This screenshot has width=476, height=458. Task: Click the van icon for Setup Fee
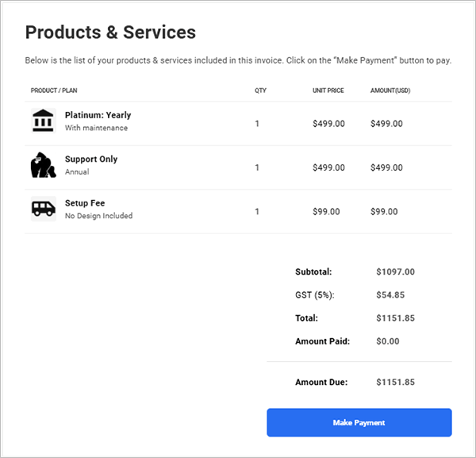click(x=44, y=209)
